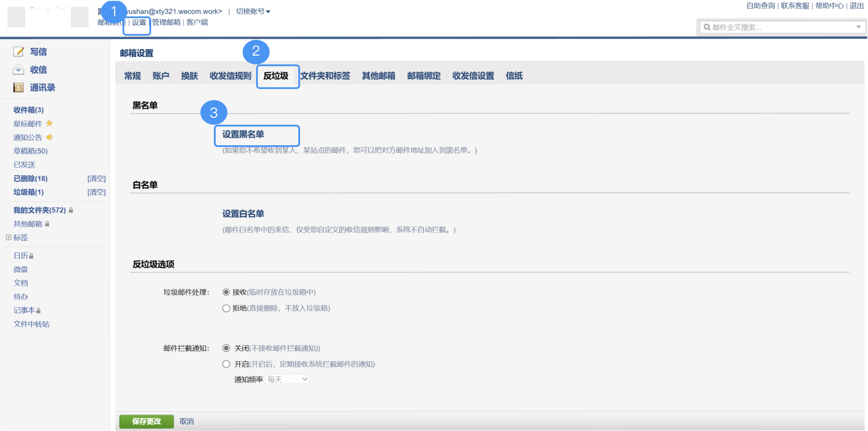Screen dimensions: 868x431
Task: Click the lock icon beside Calendar
Action: pyautogui.click(x=32, y=256)
